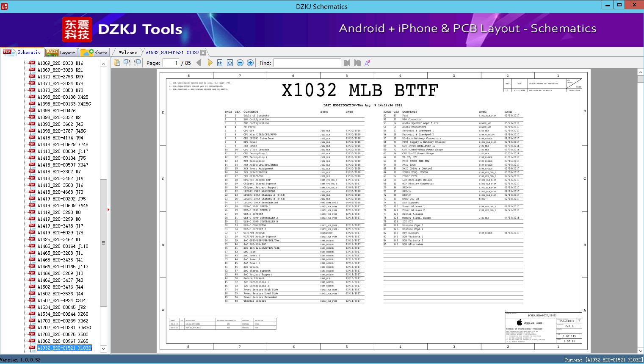Find previous search match
Screen dimensions: 644x364
point(347,63)
